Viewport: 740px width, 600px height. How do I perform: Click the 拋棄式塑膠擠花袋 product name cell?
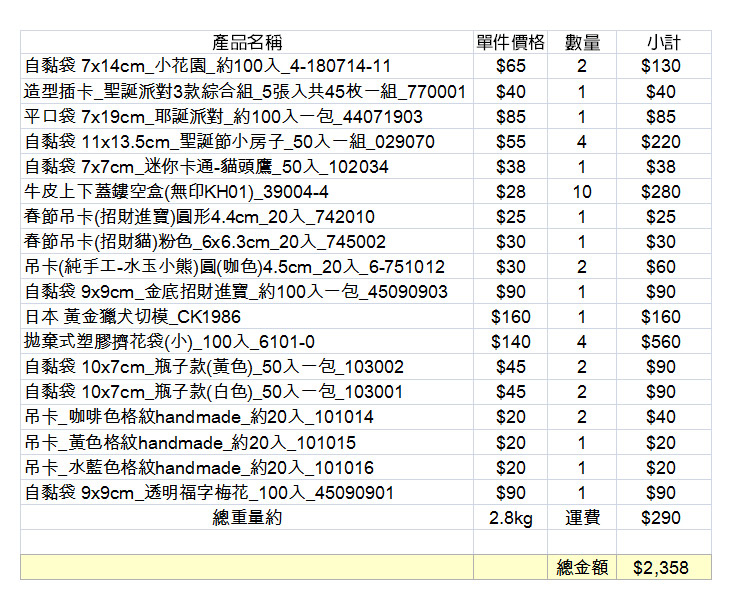coord(169,342)
